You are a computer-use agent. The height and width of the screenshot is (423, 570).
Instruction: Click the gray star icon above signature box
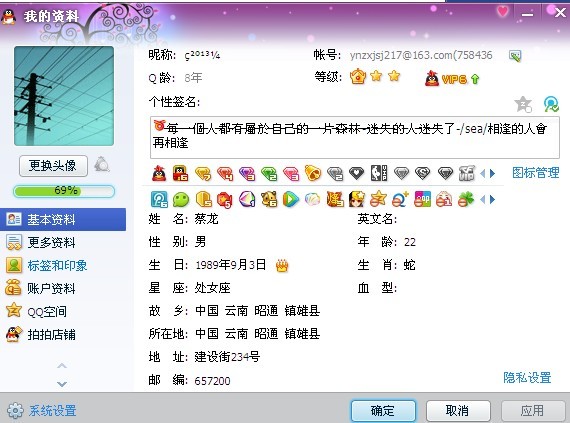(523, 105)
